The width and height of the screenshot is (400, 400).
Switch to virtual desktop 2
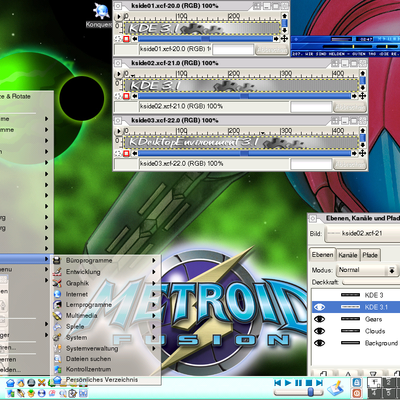[389, 382]
